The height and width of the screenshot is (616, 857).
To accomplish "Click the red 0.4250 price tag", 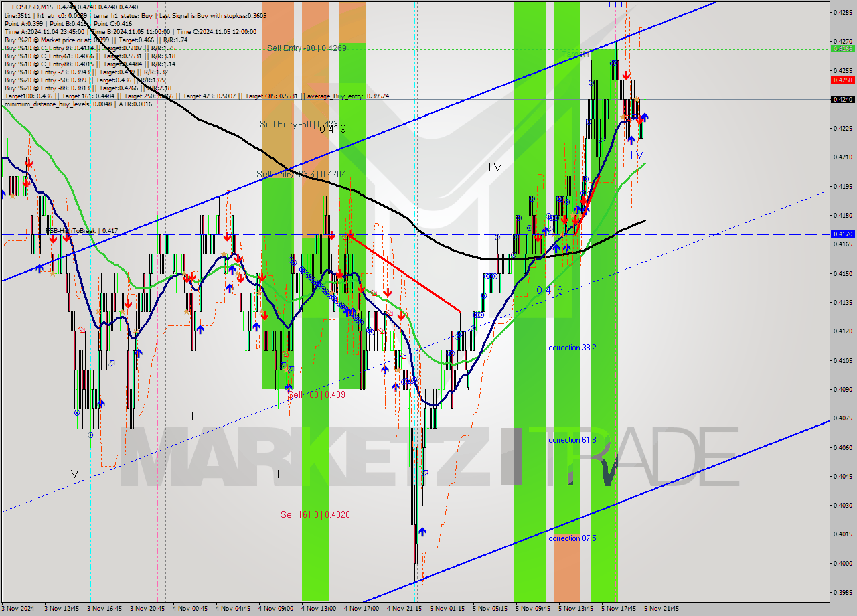I will click(842, 80).
